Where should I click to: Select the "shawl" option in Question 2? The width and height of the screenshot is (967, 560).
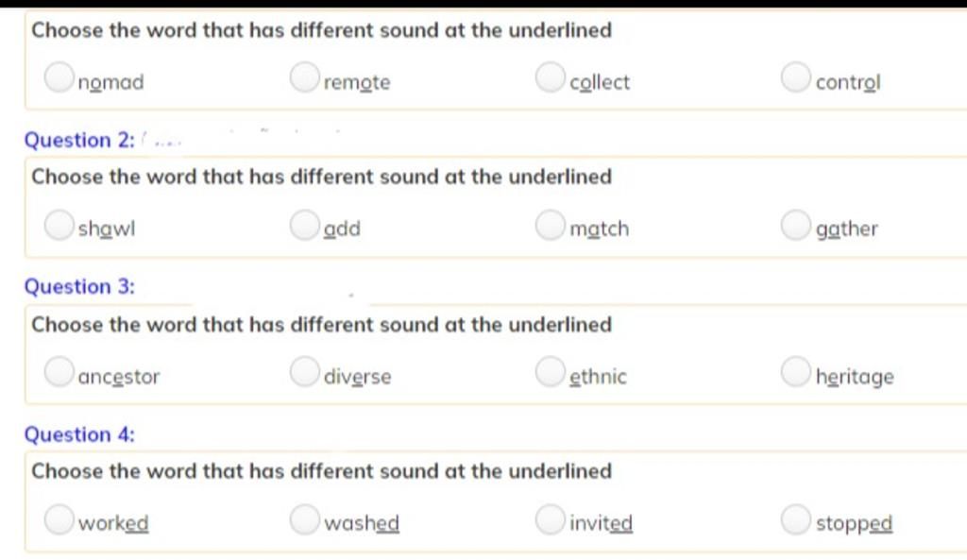[59, 225]
